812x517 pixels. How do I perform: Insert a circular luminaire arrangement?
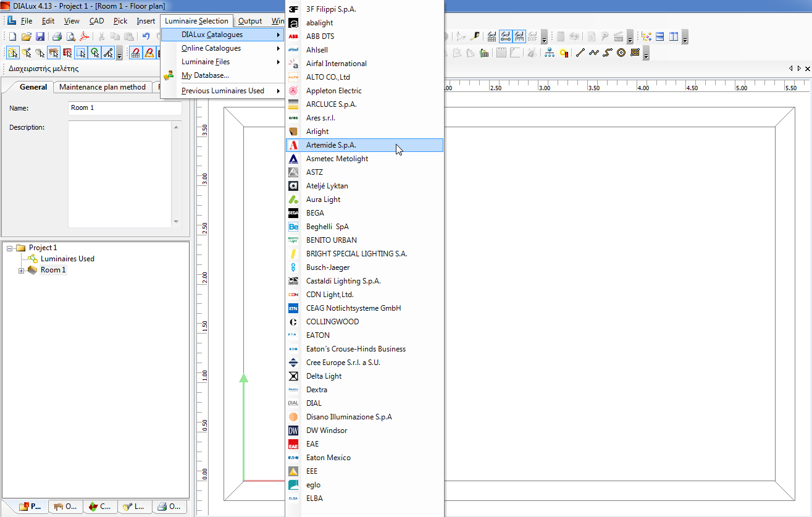click(621, 53)
